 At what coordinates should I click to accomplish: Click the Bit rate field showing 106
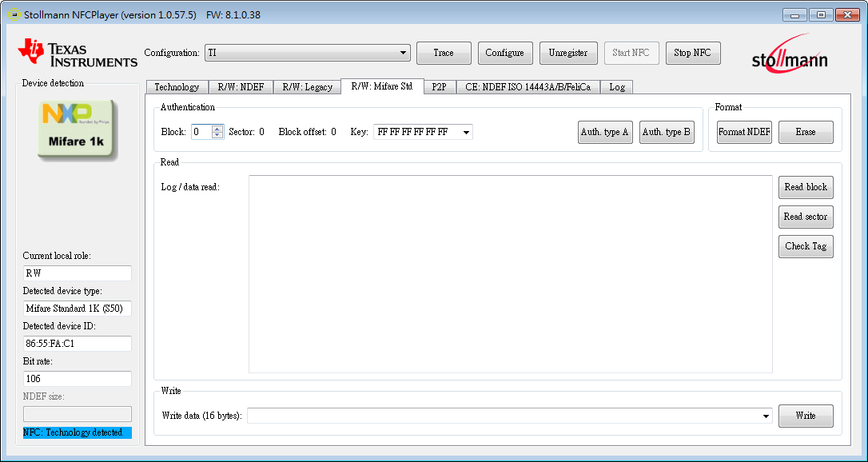pyautogui.click(x=77, y=379)
